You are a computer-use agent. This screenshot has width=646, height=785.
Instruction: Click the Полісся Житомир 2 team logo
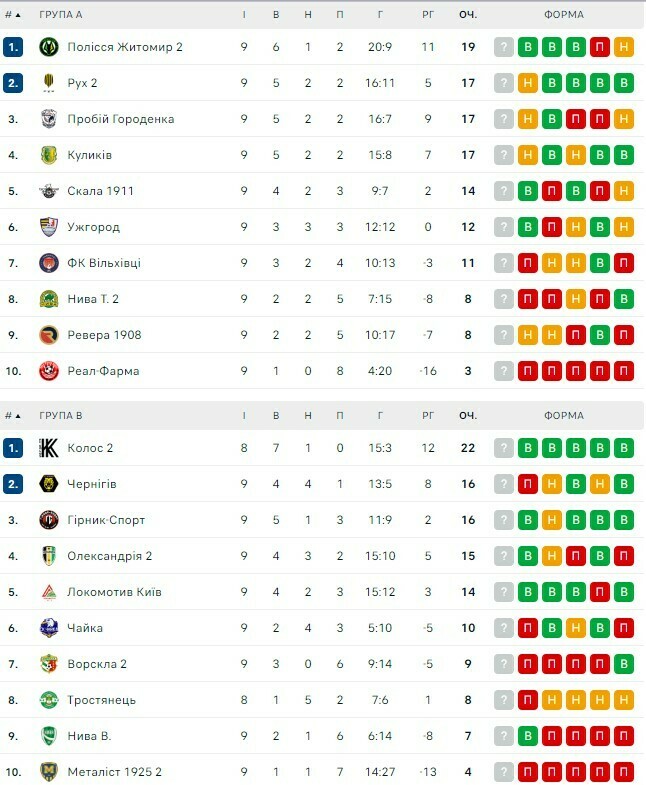48,47
